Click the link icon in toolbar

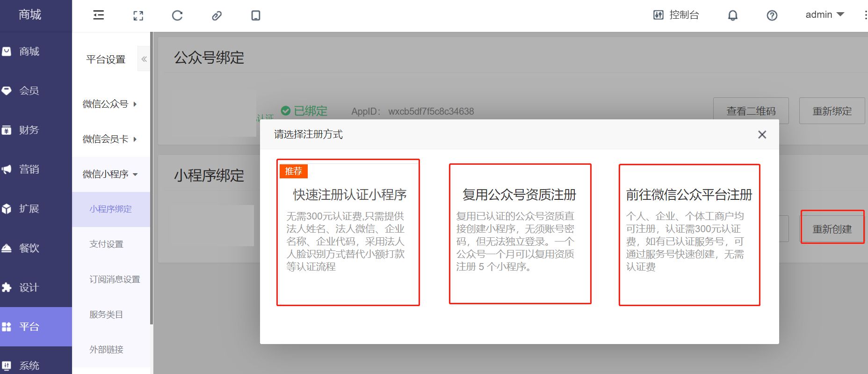click(217, 15)
